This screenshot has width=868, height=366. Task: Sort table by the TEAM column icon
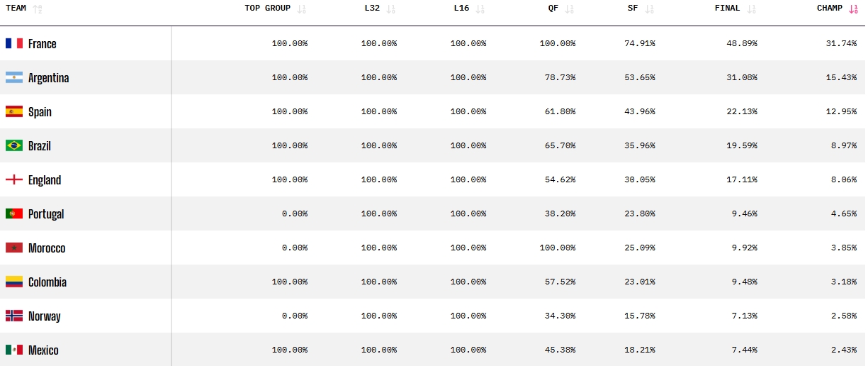pos(38,9)
